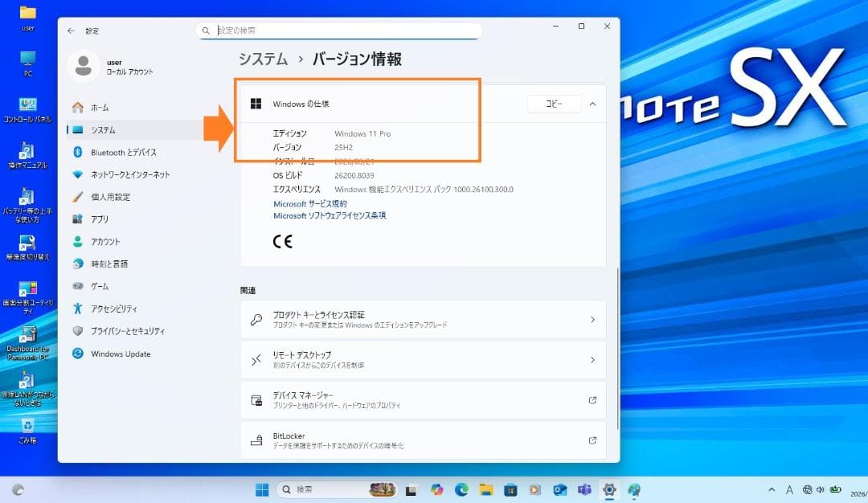The height and width of the screenshot is (503, 868).
Task: Click the Settings window vertical scrollbar
Action: (618, 349)
